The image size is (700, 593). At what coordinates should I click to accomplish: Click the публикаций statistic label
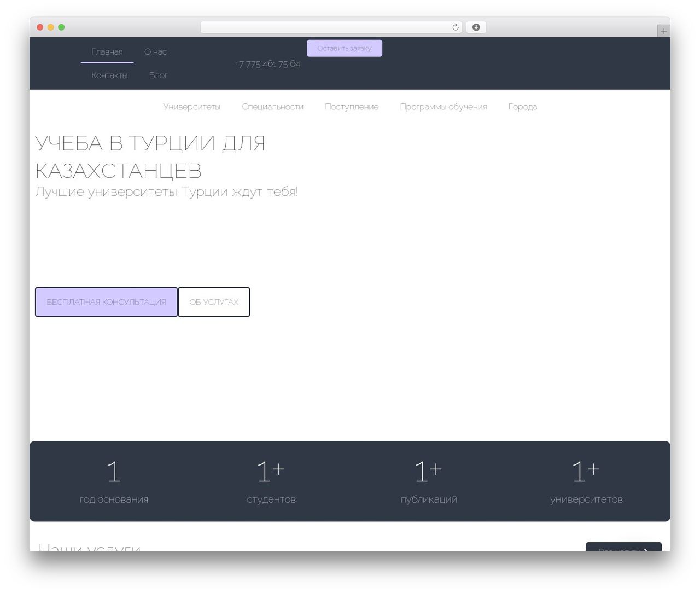tap(429, 499)
